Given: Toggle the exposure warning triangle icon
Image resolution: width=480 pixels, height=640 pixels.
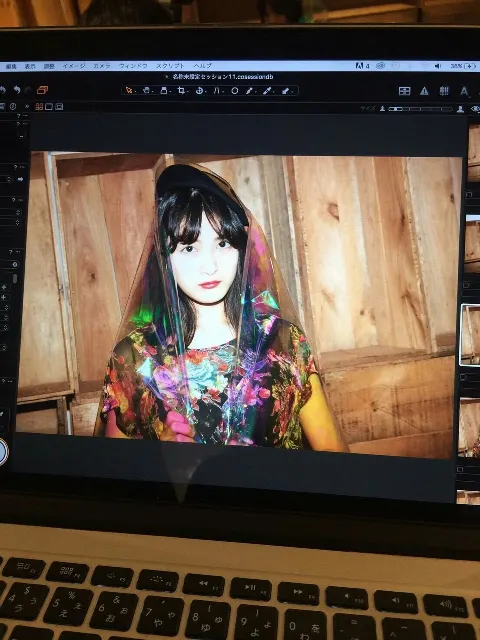Looking at the screenshot, I should 424,91.
